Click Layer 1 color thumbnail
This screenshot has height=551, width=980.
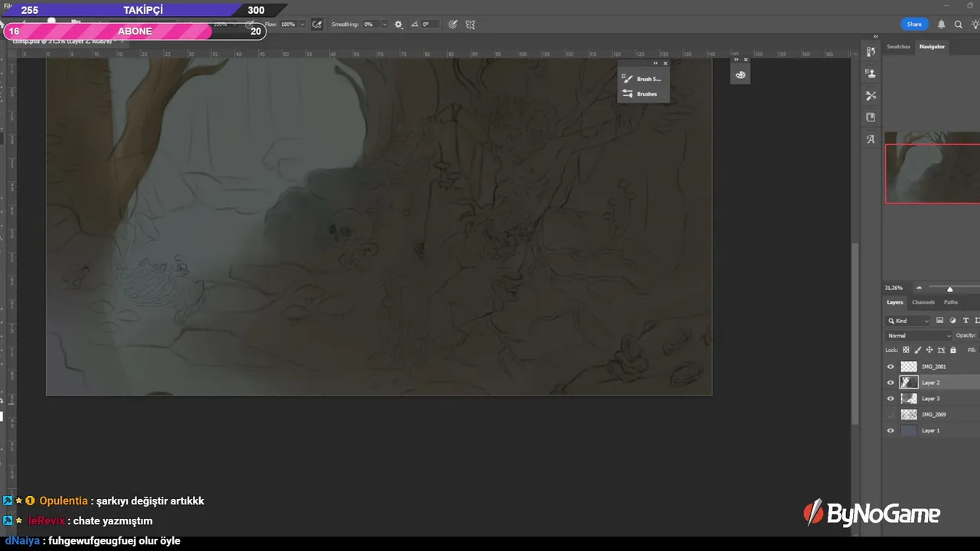click(x=909, y=431)
